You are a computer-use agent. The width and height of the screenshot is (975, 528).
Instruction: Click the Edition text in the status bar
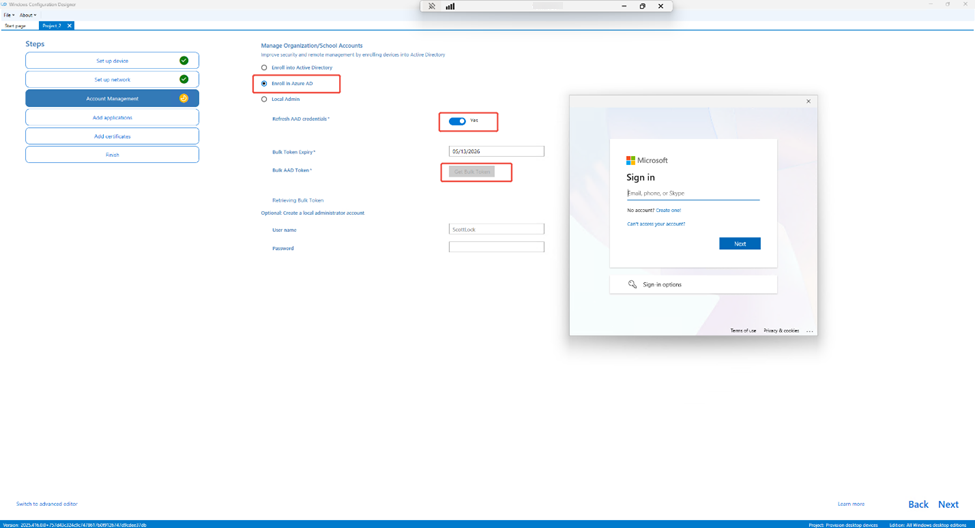928,525
